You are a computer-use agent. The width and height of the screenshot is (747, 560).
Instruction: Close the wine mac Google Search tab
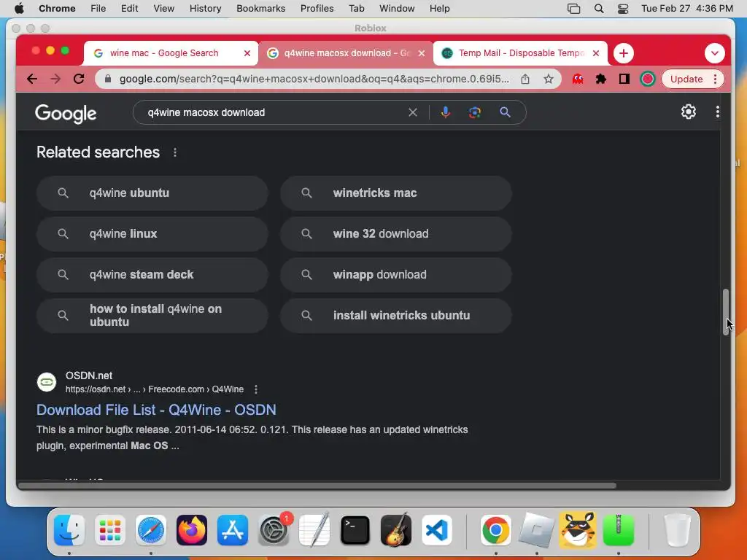[247, 53]
